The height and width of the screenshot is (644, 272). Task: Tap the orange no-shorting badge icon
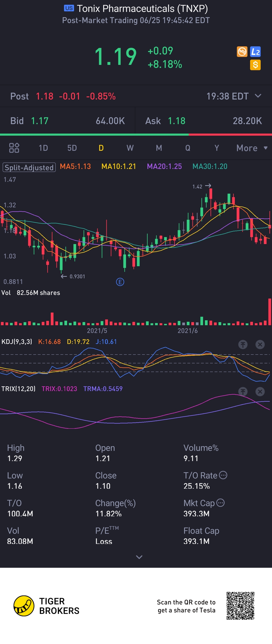pos(242,52)
